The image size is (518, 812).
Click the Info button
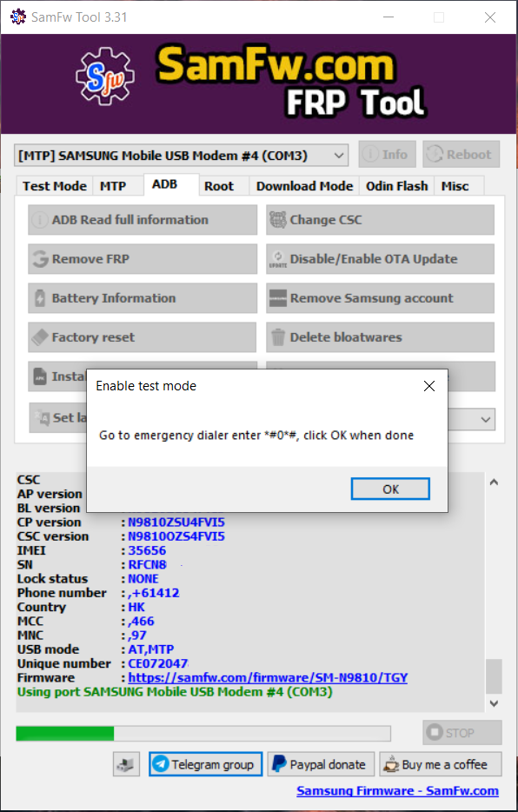[x=387, y=155]
